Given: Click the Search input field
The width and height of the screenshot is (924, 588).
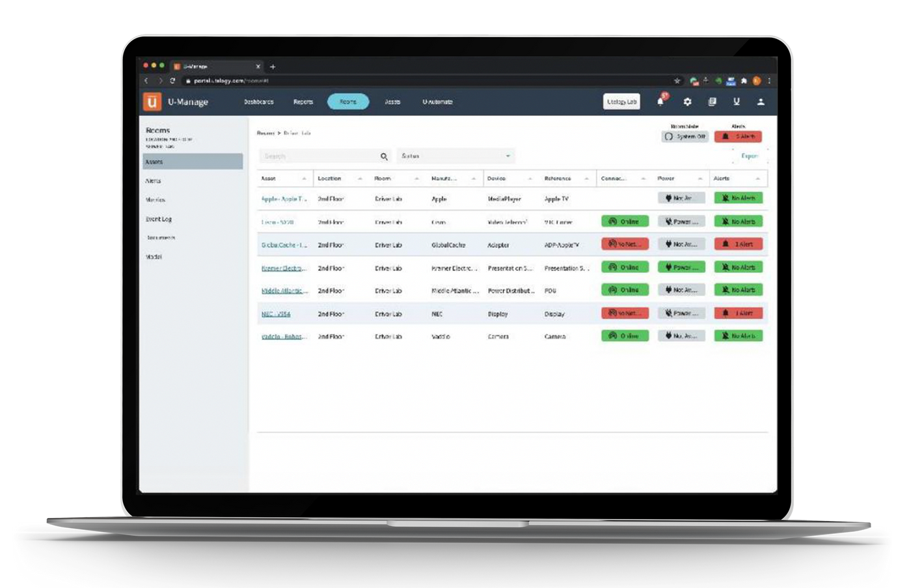Looking at the screenshot, I should click(319, 156).
